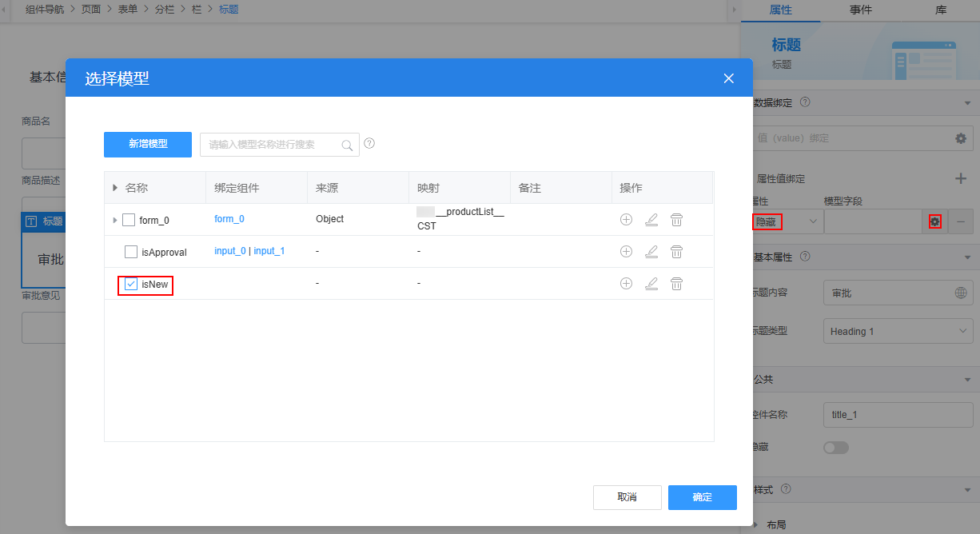Check the form_0 checkbox
Viewport: 980px width, 534px height.
[129, 220]
